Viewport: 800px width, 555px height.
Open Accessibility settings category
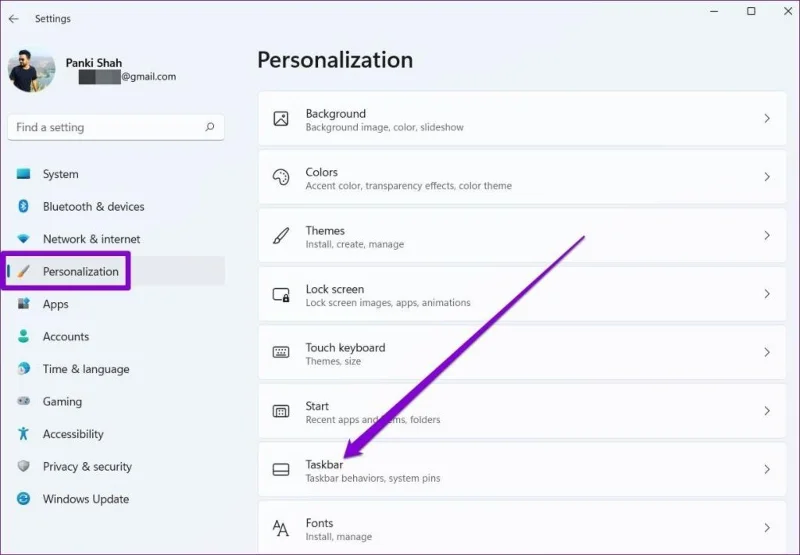(x=116, y=434)
